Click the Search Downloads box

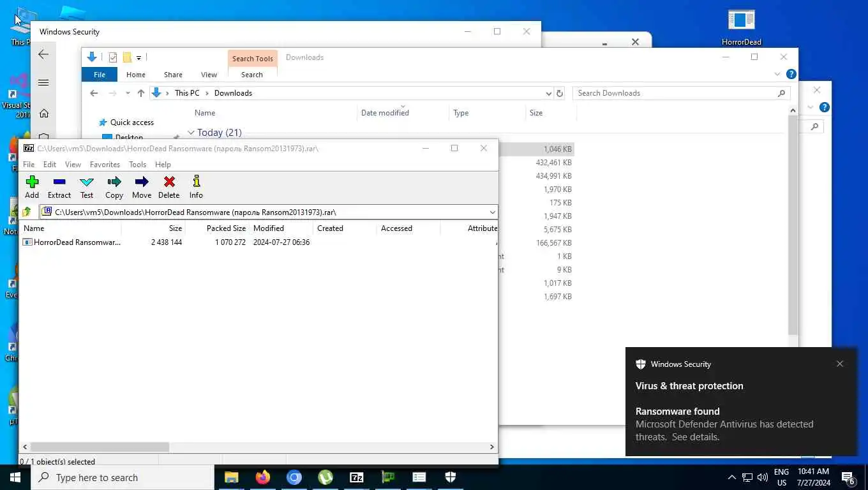(681, 93)
